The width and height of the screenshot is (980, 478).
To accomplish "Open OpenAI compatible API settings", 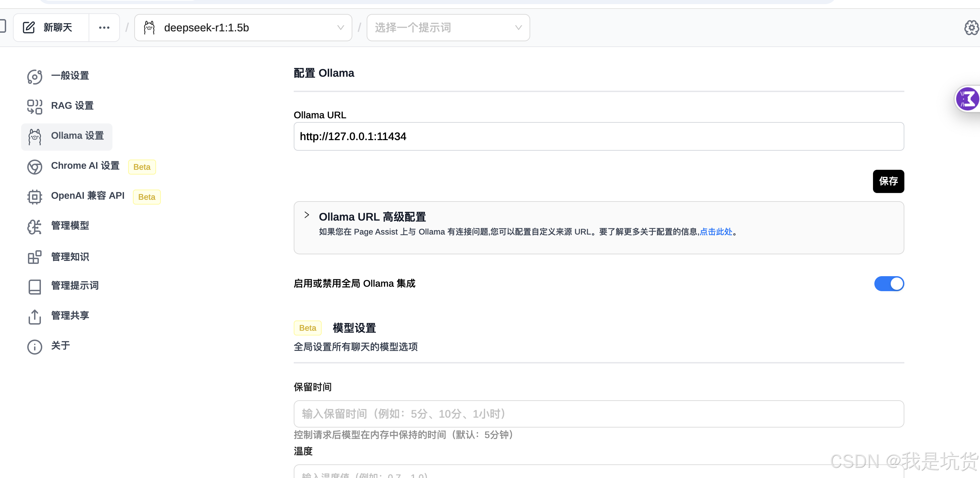I will tap(88, 196).
